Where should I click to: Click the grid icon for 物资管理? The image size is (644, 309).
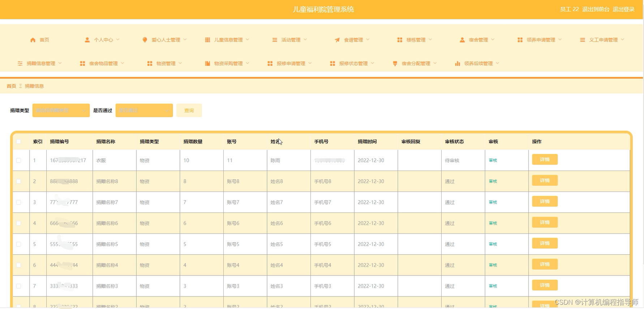(x=150, y=63)
